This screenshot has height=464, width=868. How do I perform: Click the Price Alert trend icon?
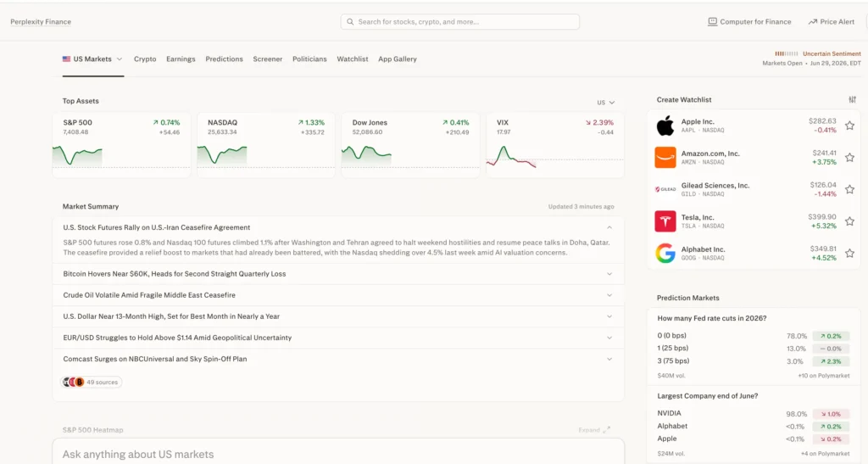point(813,22)
